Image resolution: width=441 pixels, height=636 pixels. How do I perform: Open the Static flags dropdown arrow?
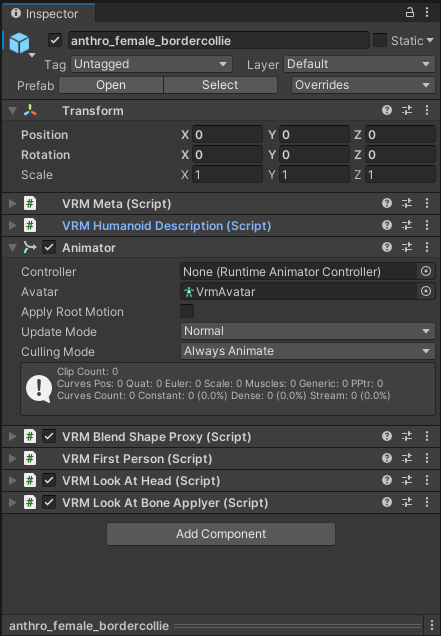point(430,40)
